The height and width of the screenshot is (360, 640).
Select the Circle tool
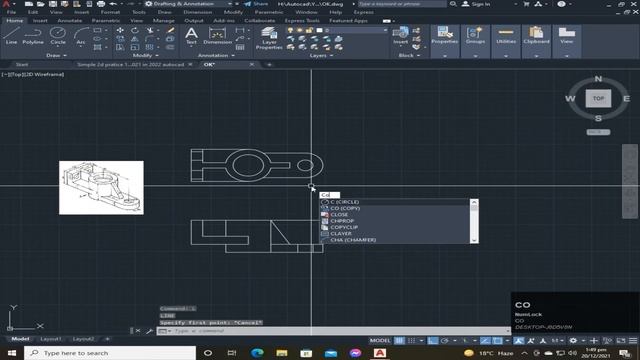click(x=58, y=35)
